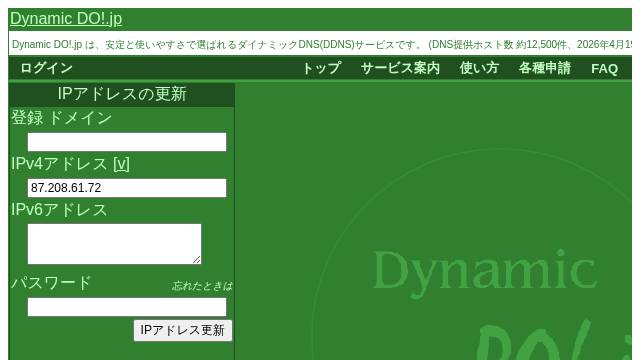Click the IPv6アドレス label text

[59, 210]
